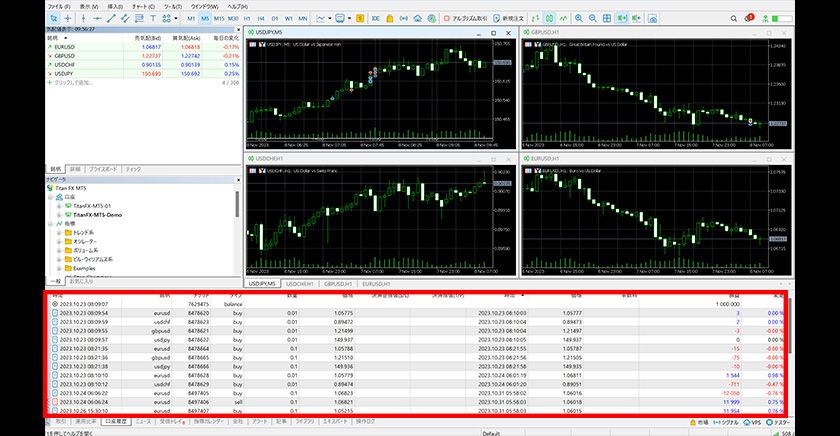
Task: Switch chart to M1 timeframe
Action: click(191, 18)
